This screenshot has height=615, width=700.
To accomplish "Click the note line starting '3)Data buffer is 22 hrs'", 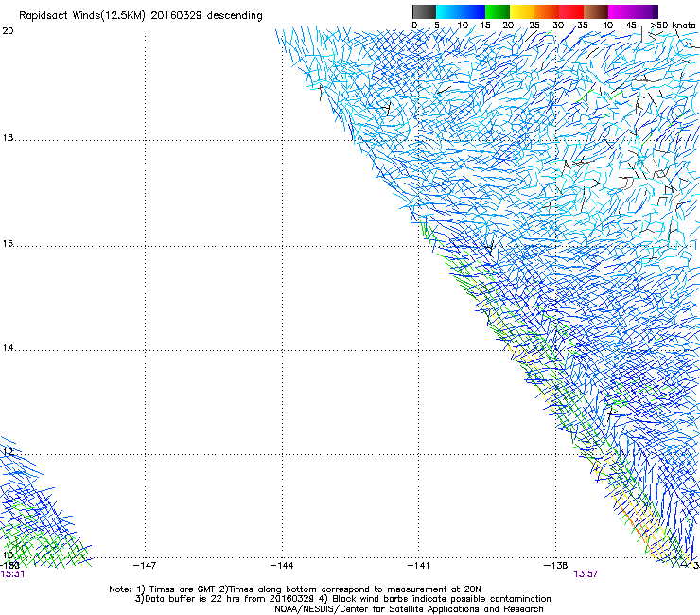I will coord(342,599).
